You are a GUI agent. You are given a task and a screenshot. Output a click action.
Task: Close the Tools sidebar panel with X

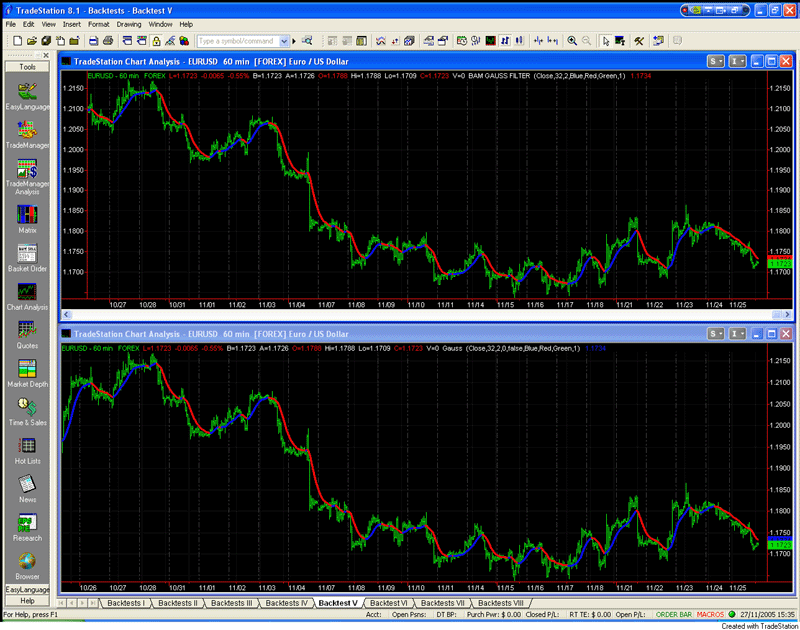pos(46,55)
